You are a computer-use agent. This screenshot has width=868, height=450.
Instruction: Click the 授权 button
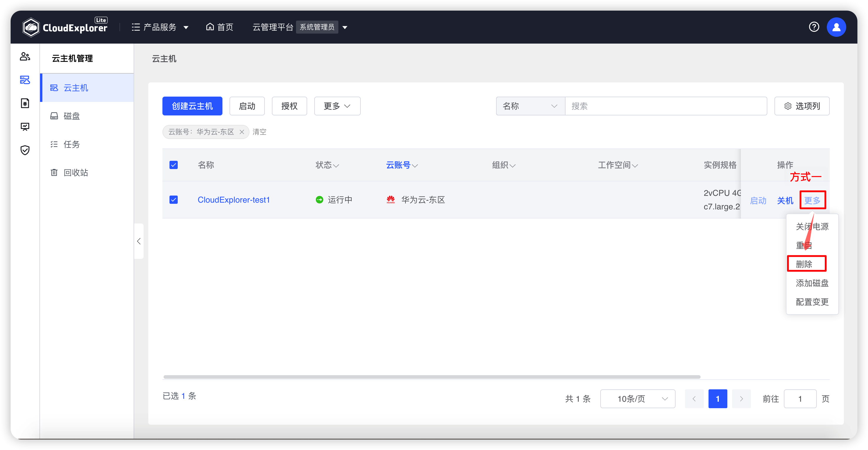tap(290, 106)
